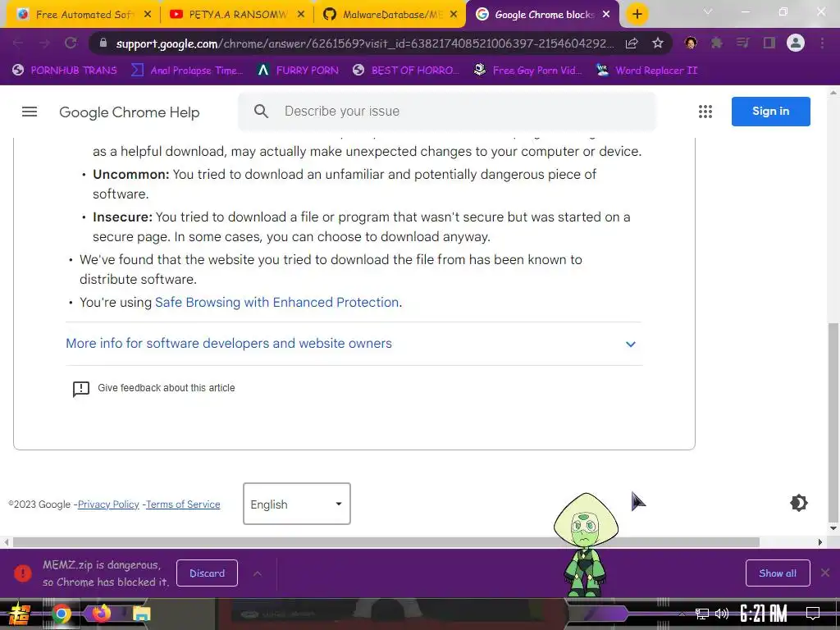Click Show all downloads
Viewport: 840px width, 630px height.
click(778, 573)
